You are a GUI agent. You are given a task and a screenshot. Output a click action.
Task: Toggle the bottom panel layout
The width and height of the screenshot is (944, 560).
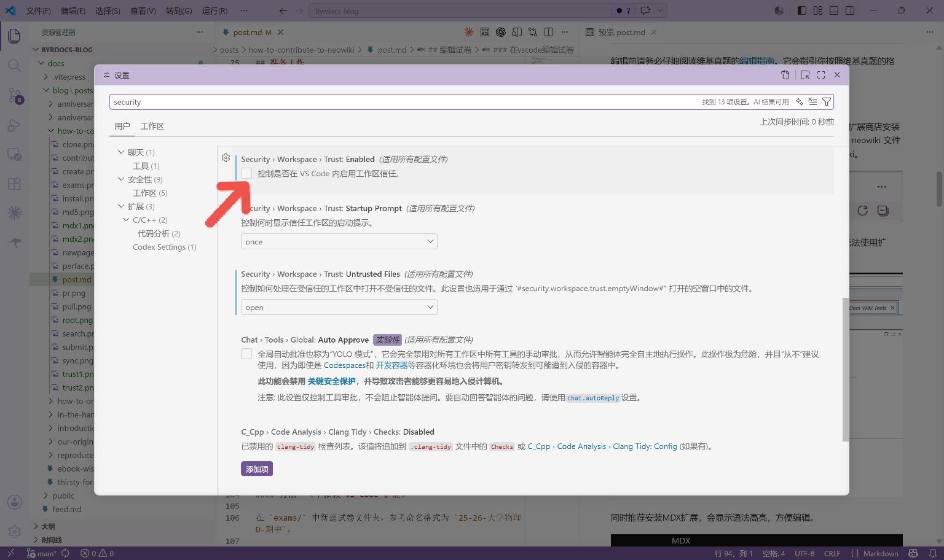tap(834, 10)
